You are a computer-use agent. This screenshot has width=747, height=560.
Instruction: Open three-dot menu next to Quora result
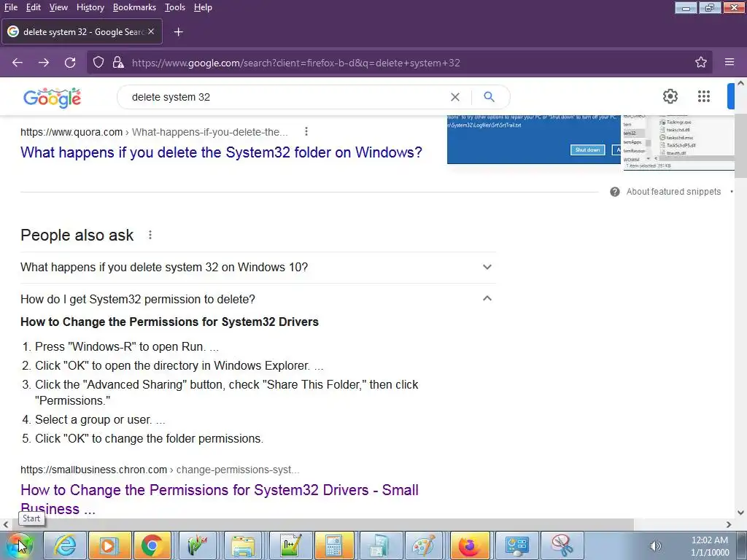(x=306, y=131)
